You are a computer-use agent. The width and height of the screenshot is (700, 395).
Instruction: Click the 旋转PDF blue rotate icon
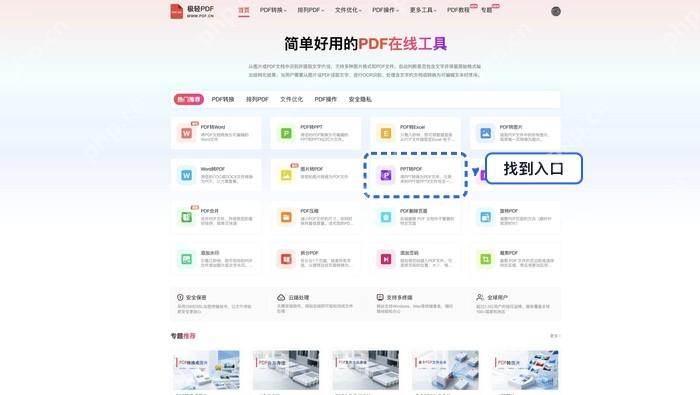pyautogui.click(x=485, y=217)
